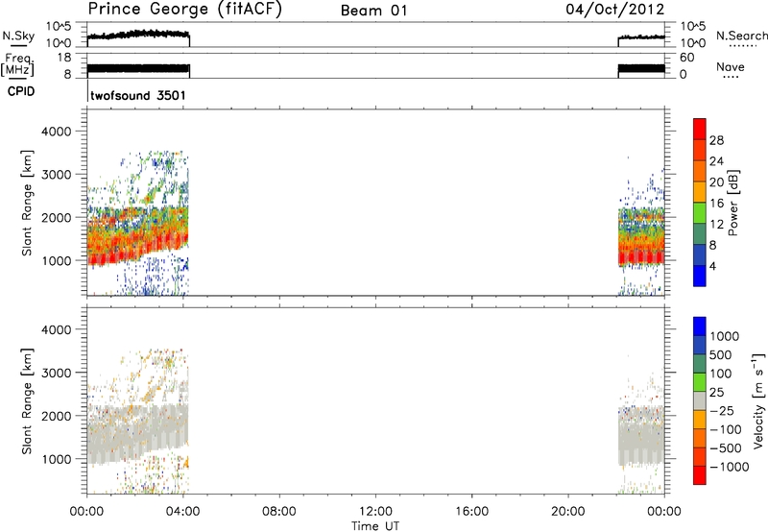Click the "Power [dB]" colorbar title
The width and height of the screenshot is (768, 532).
click(732, 203)
